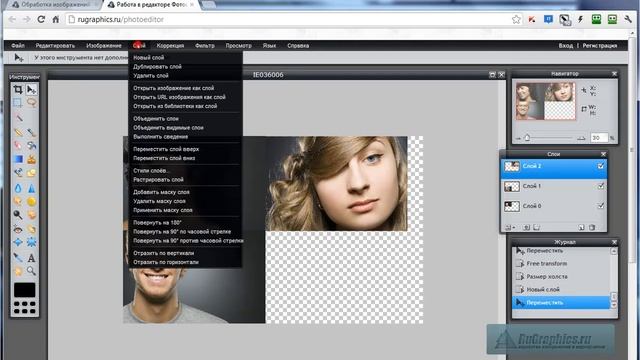Viewport: 640px width, 360px height.
Task: Select the Bloat tool
Action: [x=18, y=242]
